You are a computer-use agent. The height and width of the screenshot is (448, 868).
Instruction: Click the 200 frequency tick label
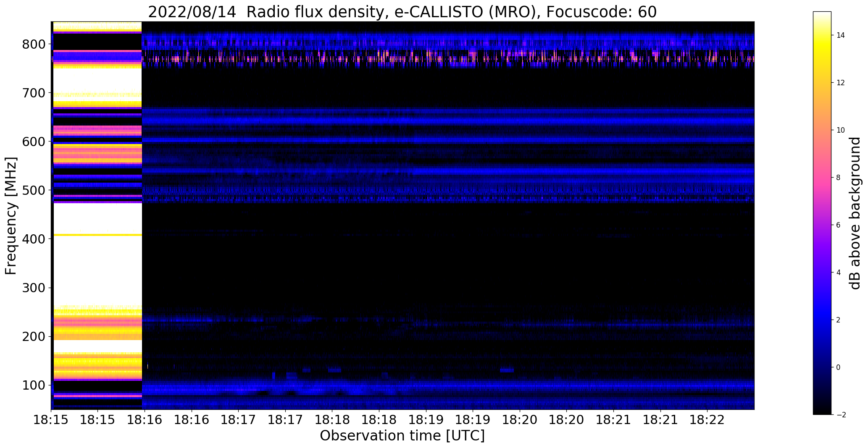(x=34, y=336)
